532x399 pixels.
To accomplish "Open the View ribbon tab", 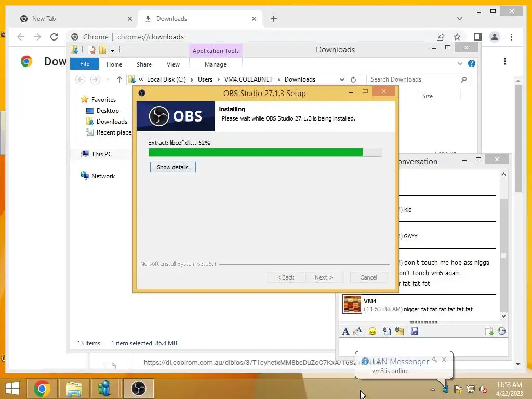I will click(x=173, y=64).
